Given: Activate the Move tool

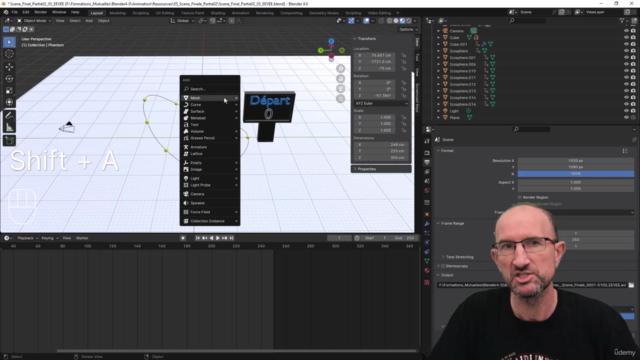Looking at the screenshot, I should click(9, 67).
